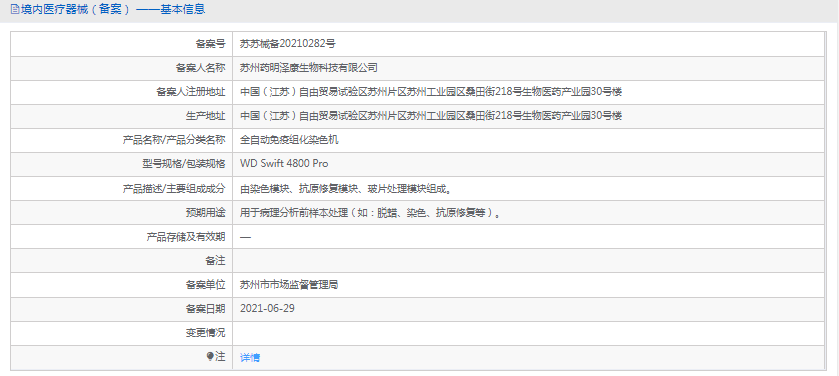Select company name 苏州药明泽康生物科技有限公司
The image size is (839, 376).
(309, 68)
